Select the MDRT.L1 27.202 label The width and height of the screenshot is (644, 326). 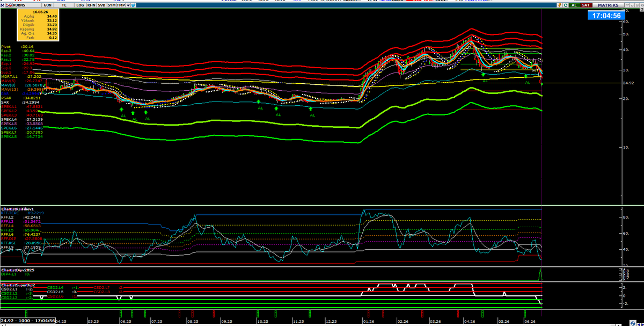(x=21, y=77)
